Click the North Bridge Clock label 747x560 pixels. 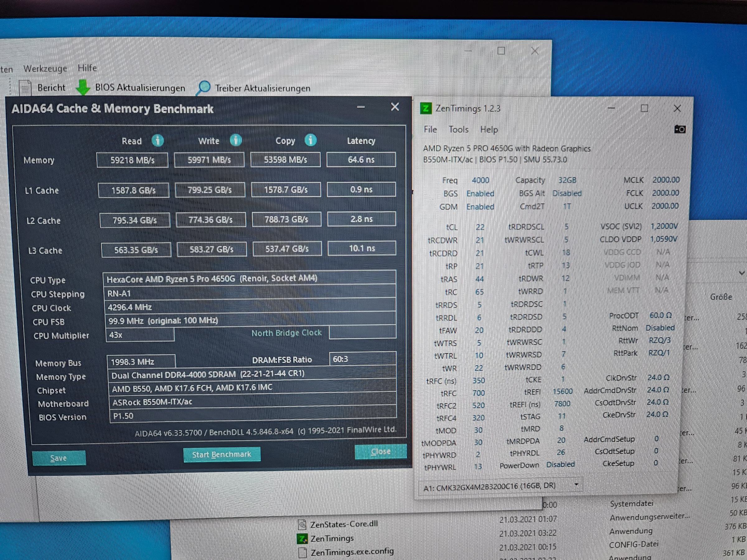click(286, 333)
